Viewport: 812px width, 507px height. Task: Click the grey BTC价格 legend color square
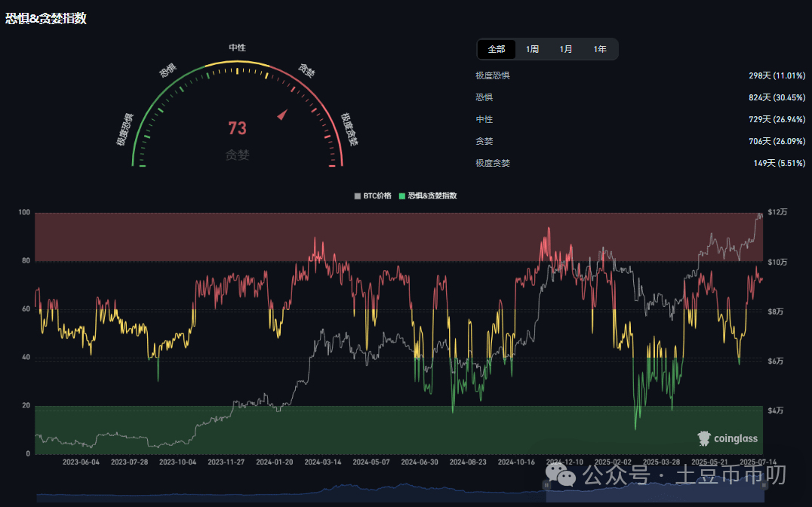click(x=357, y=195)
